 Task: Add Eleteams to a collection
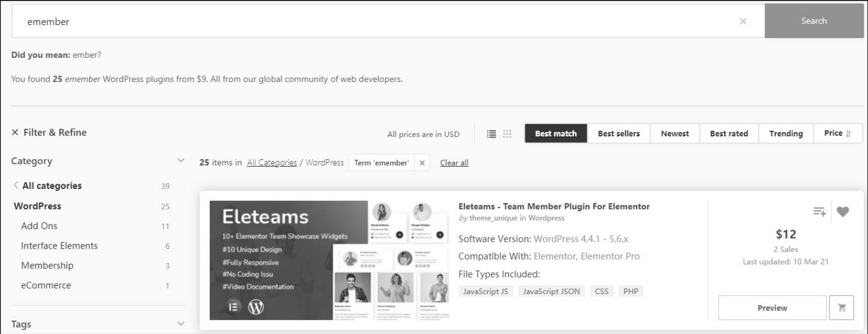(819, 211)
